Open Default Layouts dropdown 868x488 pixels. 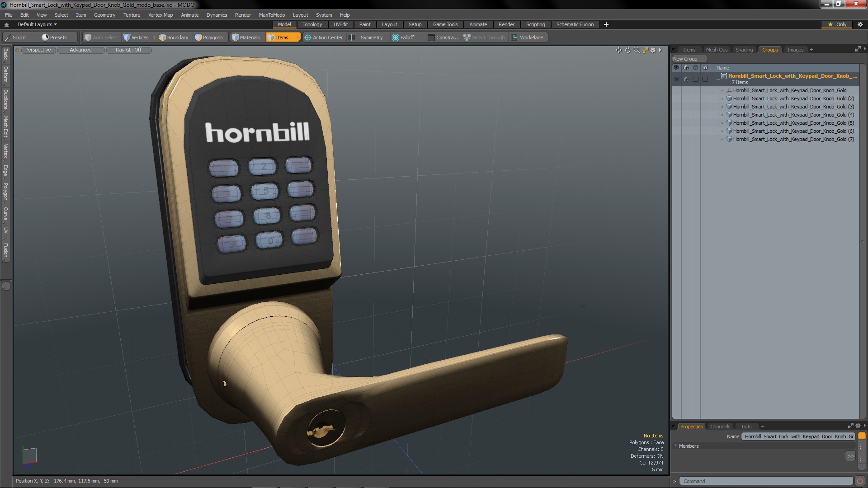tap(37, 24)
